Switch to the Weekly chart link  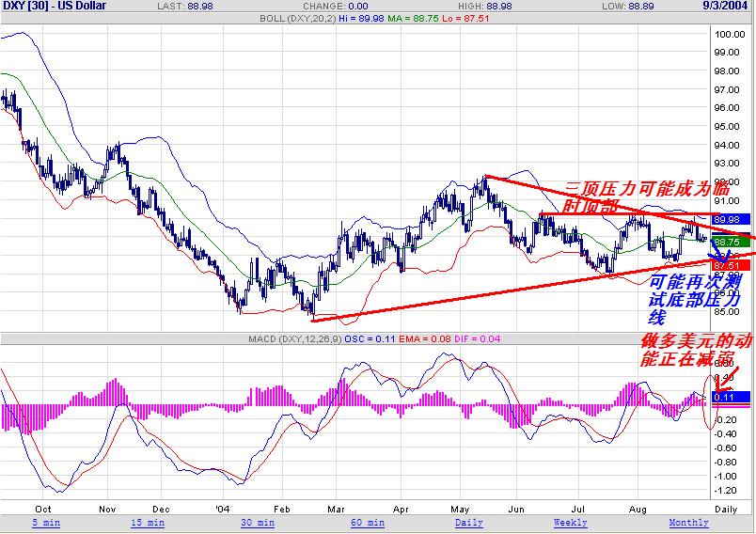pyautogui.click(x=571, y=523)
